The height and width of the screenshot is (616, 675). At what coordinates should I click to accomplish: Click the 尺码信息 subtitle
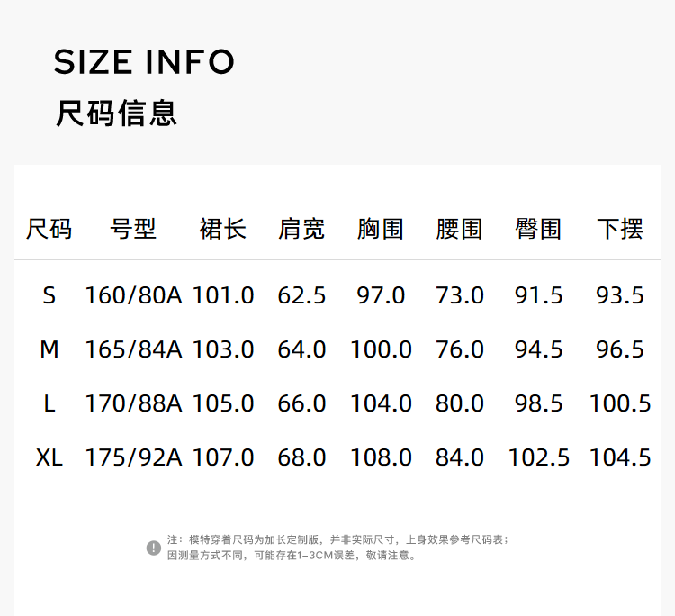coord(116,113)
